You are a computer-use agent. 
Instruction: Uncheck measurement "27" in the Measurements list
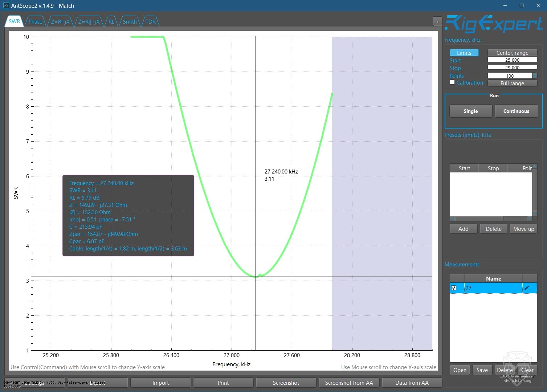(454, 288)
